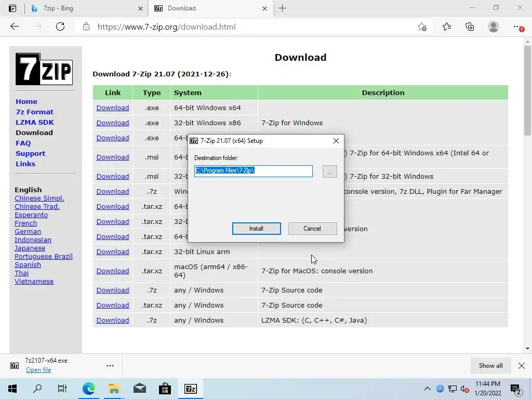
Task: Open FAQ sidebar link
Action: [x=23, y=143]
